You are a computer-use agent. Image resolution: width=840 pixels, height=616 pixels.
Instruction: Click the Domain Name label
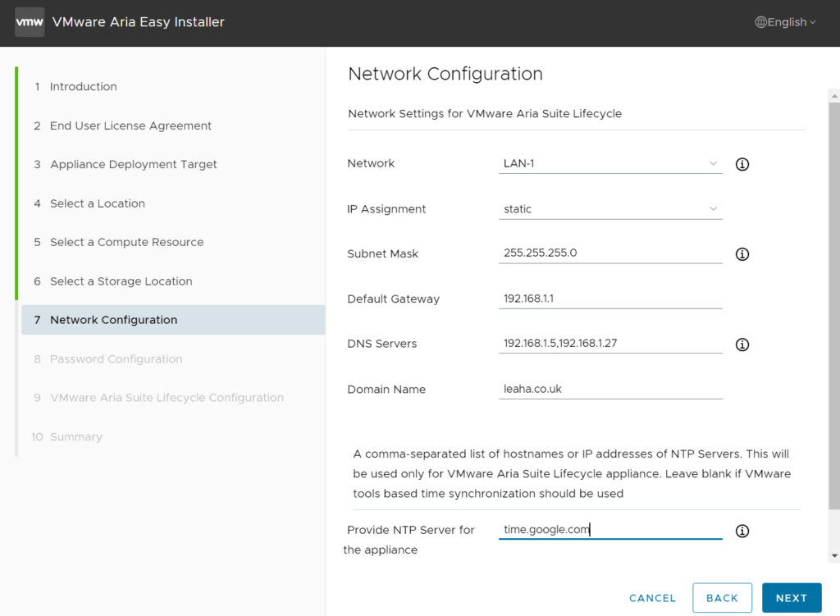click(x=386, y=390)
